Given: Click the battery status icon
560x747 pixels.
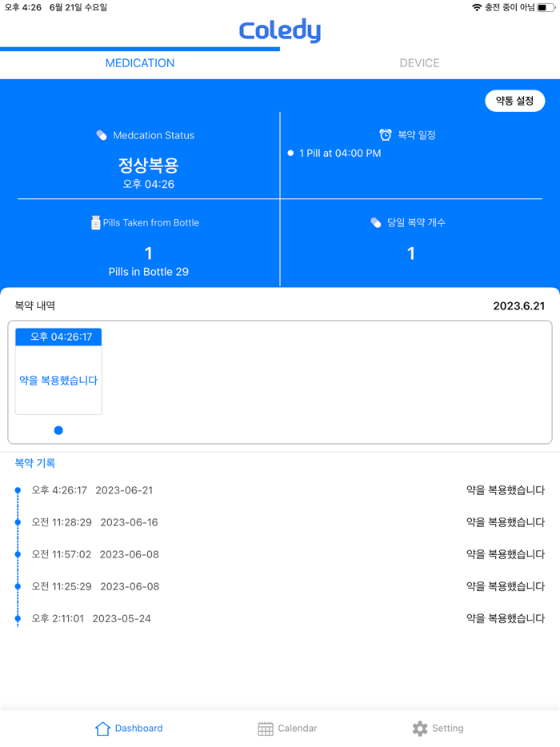Looking at the screenshot, I should coord(546,8).
